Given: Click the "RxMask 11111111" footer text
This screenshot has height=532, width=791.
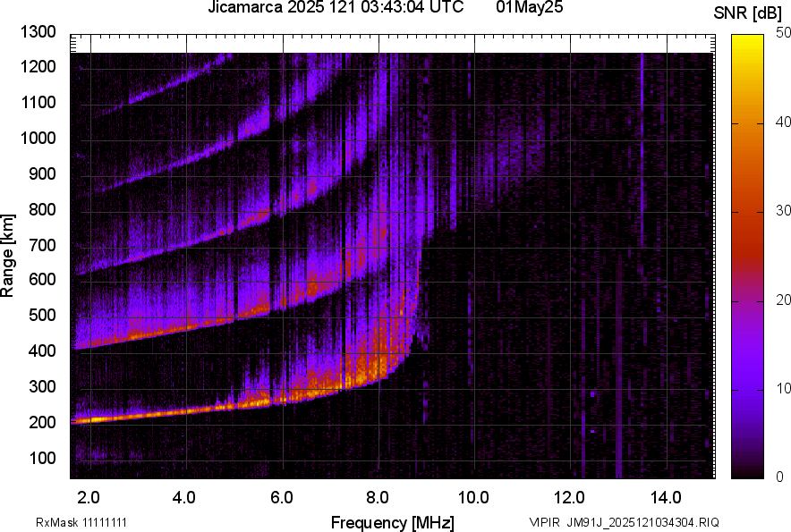Looking at the screenshot, I should (x=81, y=522).
